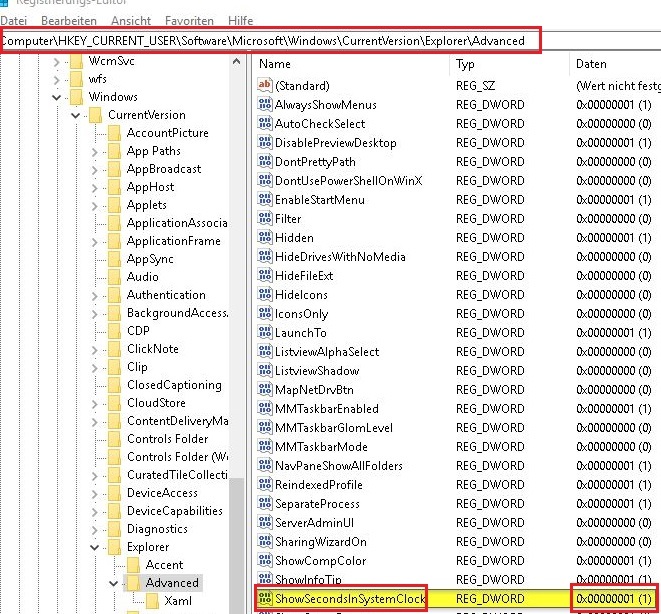
Task: Click the SeparateProcess DWORD icon
Action: click(265, 503)
